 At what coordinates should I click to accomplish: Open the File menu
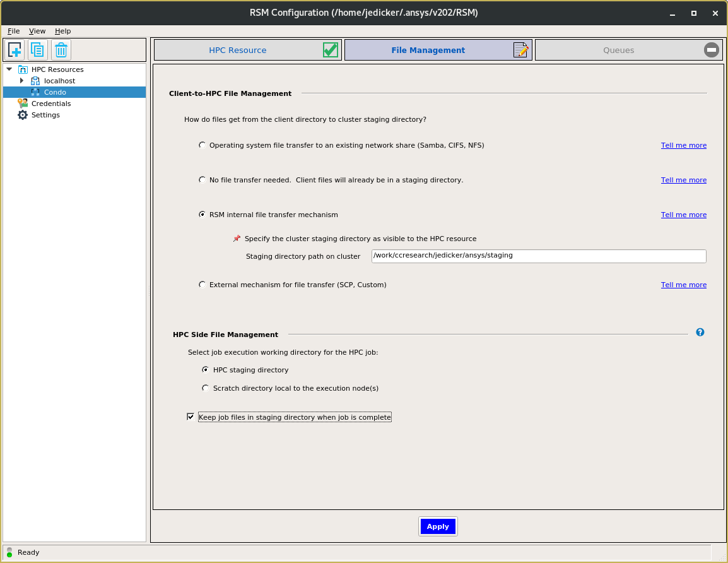pyautogui.click(x=13, y=31)
